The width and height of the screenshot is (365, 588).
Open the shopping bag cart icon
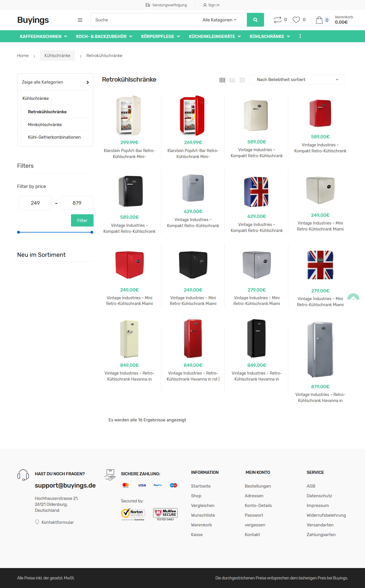[319, 20]
